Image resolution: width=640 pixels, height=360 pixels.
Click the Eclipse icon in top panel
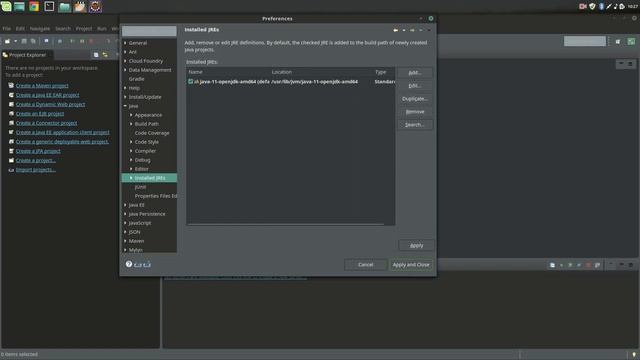click(96, 7)
